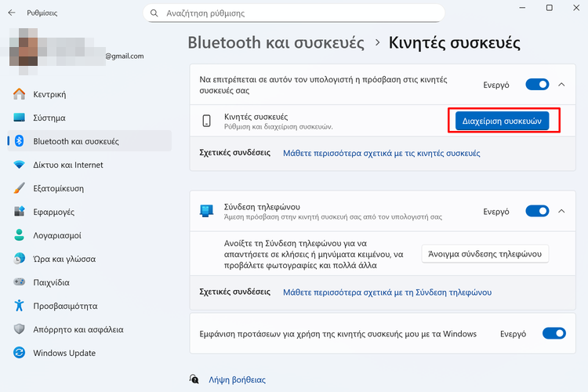
Task: Click the Προσβασιμότητα accessibility icon
Action: [19, 305]
